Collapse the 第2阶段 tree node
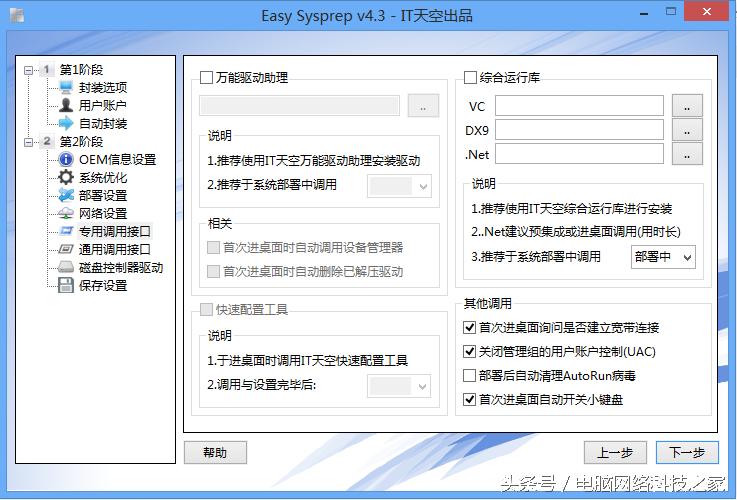737x500 pixels. pyautogui.click(x=29, y=141)
